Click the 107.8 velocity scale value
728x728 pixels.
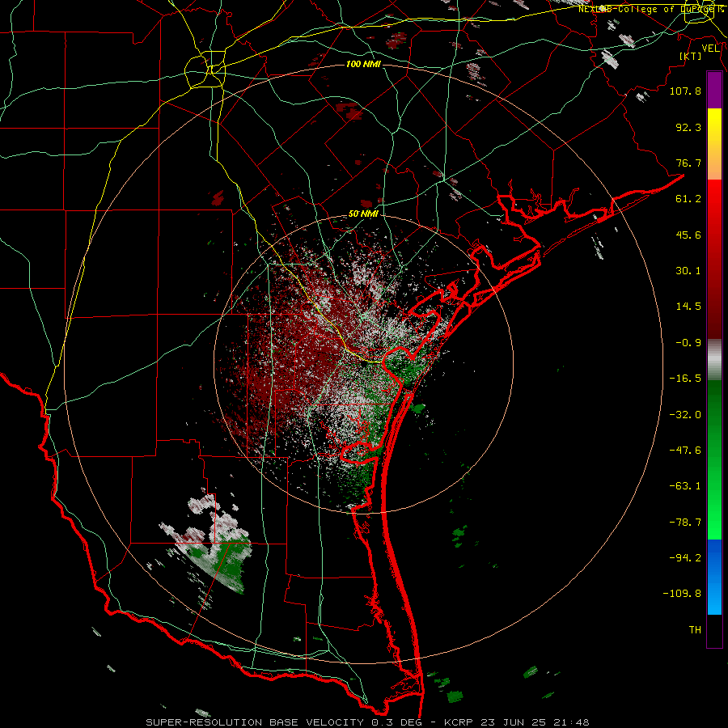click(x=685, y=91)
